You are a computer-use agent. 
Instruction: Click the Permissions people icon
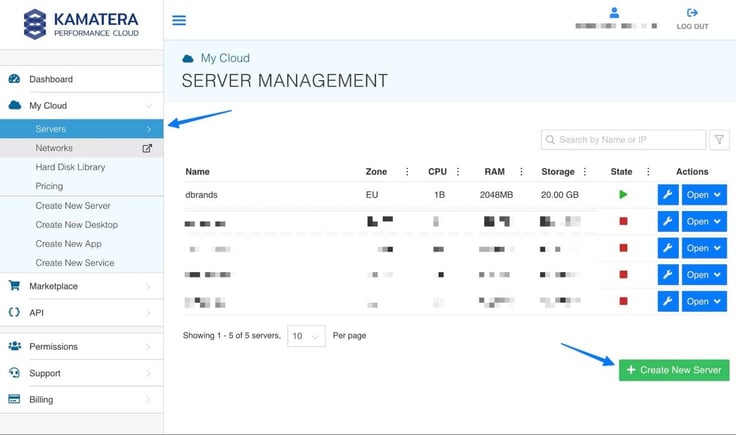[15, 346]
